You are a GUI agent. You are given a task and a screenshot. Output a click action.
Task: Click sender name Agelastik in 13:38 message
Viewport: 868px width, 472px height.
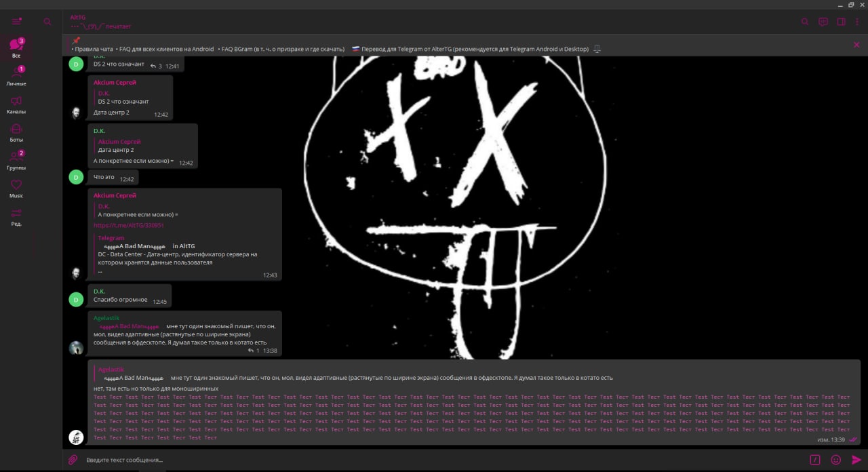(106, 317)
